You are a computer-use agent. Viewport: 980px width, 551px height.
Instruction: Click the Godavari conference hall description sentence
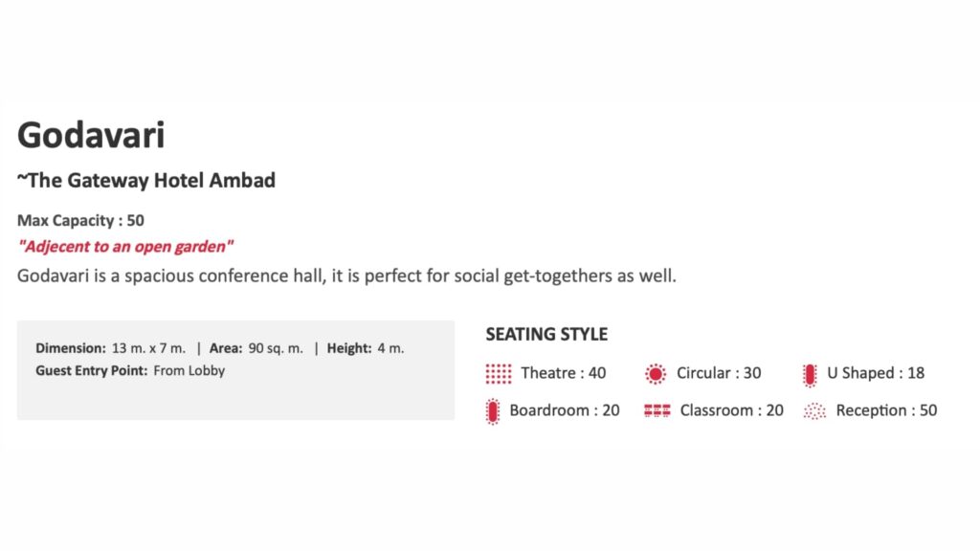(346, 276)
